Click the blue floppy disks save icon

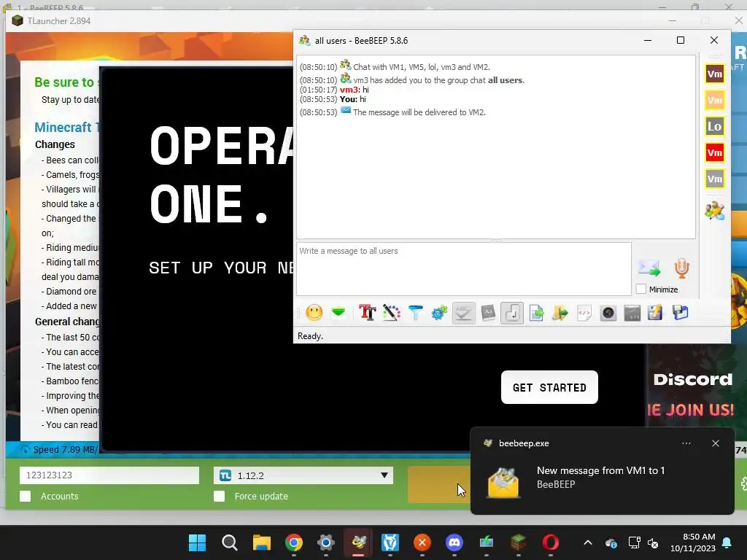pyautogui.click(x=681, y=313)
